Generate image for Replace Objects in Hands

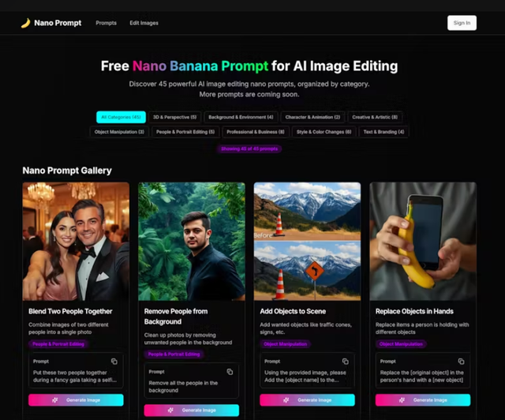pos(423,400)
